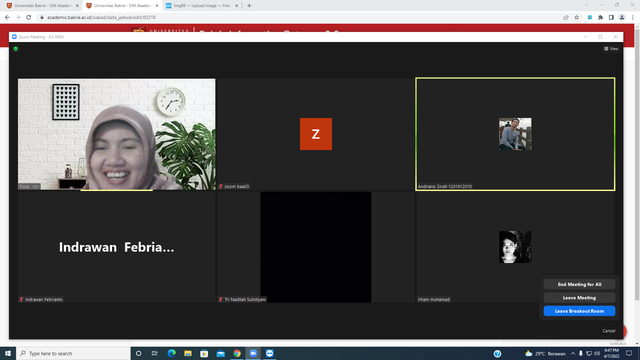Click the muted mic icon beside Indrawan Febrianto
Image resolution: width=640 pixels, height=360 pixels.
click(x=21, y=299)
